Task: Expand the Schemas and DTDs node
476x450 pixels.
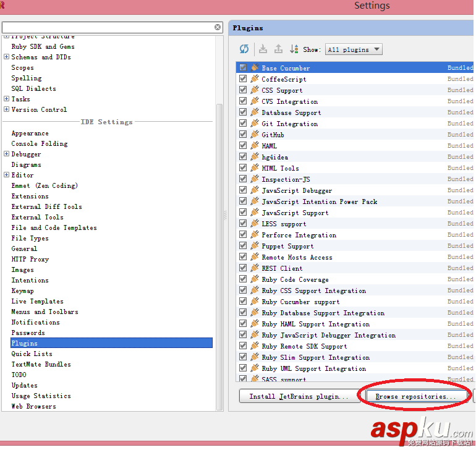Action: point(6,57)
